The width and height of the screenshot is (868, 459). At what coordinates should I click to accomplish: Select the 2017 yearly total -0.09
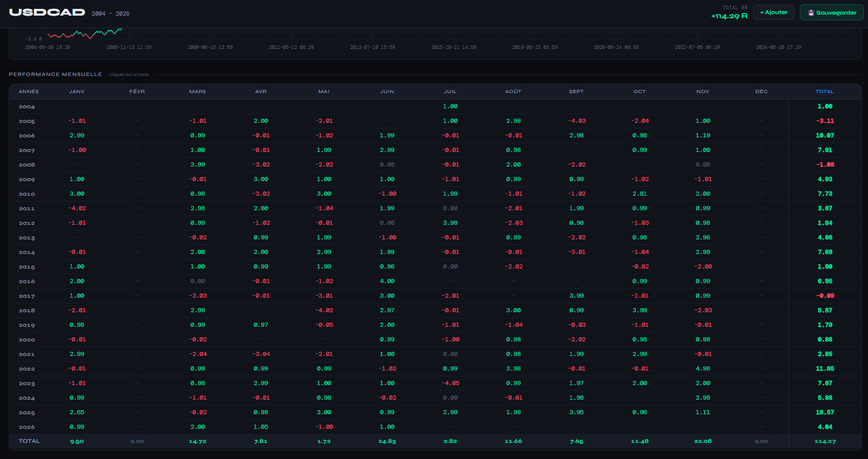pos(825,296)
